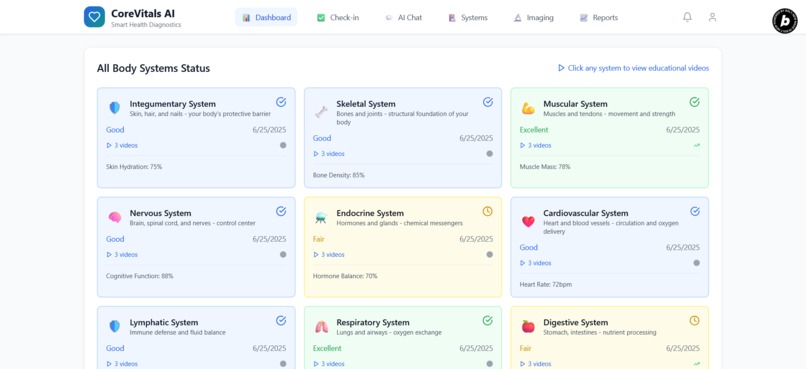Switch to the AI Chat tab
Image resolution: width=806 pixels, height=369 pixels.
point(404,17)
